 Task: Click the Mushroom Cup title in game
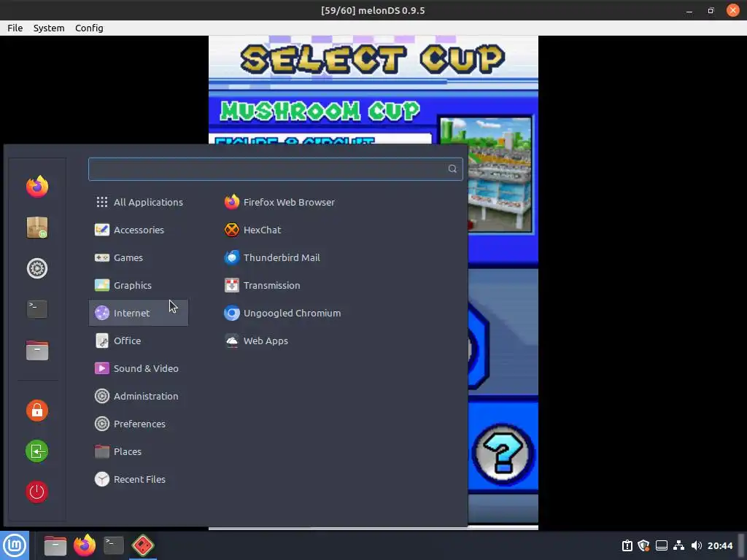pos(320,112)
